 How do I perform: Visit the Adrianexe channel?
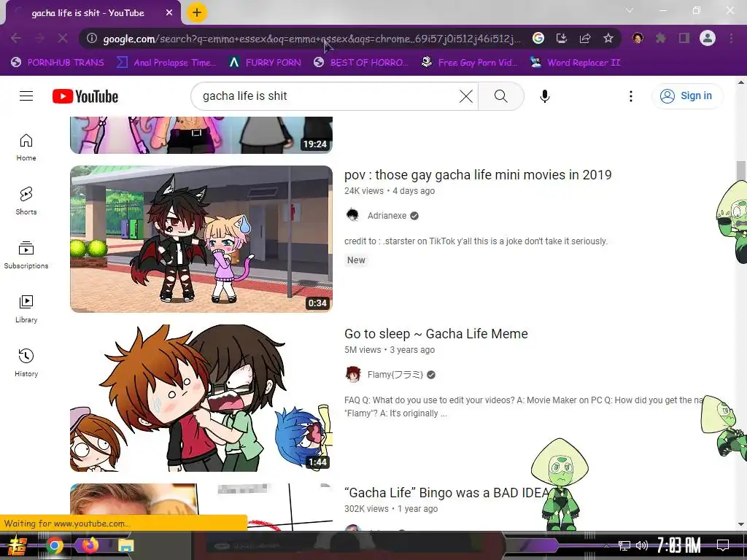click(387, 216)
